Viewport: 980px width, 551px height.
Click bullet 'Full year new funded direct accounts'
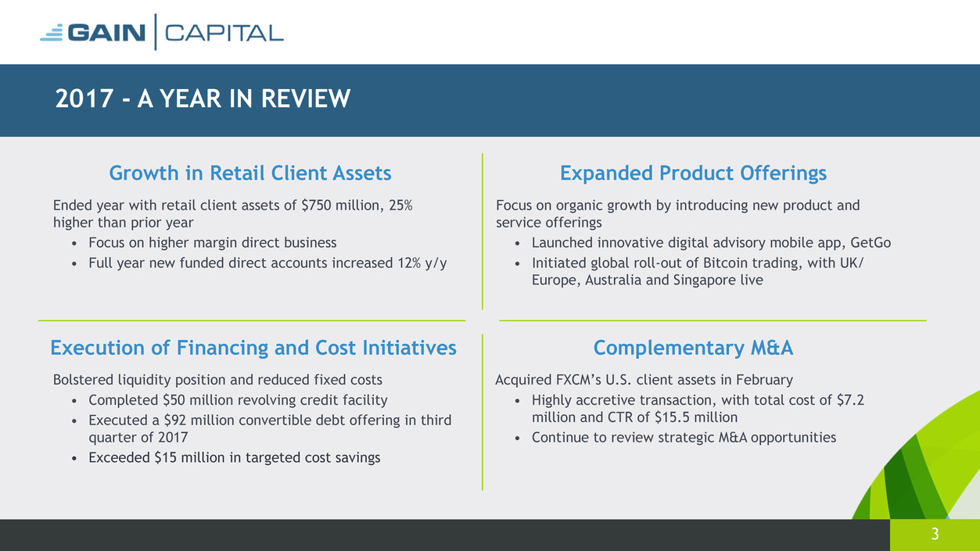tap(267, 263)
